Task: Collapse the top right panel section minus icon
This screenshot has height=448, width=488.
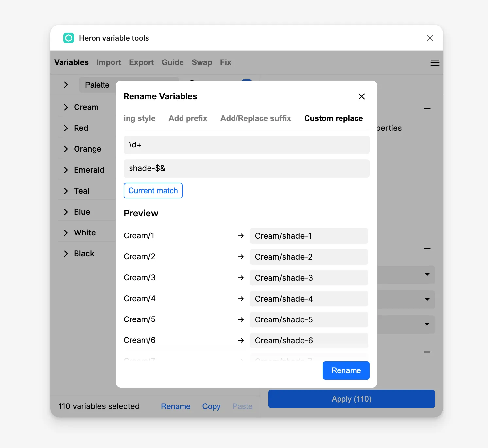Action: coord(427,109)
